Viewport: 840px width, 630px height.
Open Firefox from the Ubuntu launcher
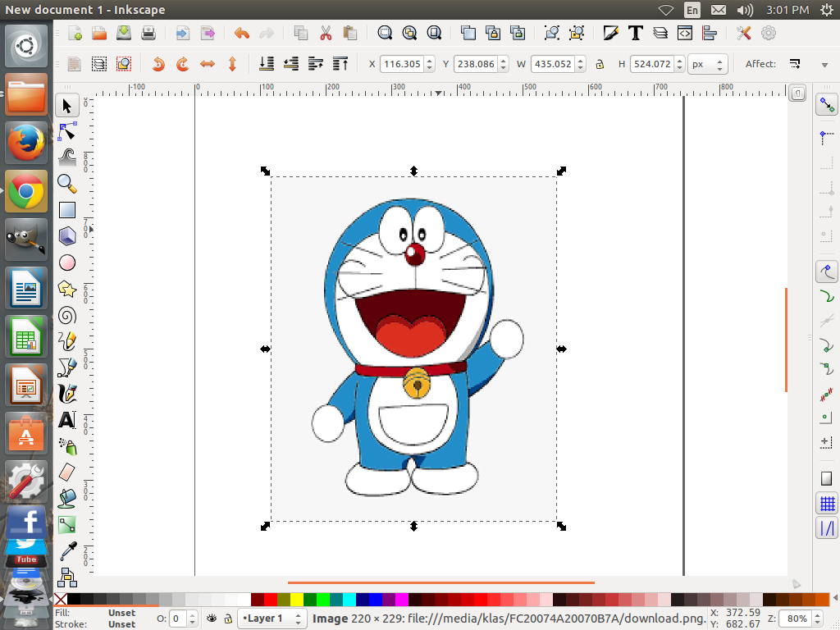(x=26, y=143)
